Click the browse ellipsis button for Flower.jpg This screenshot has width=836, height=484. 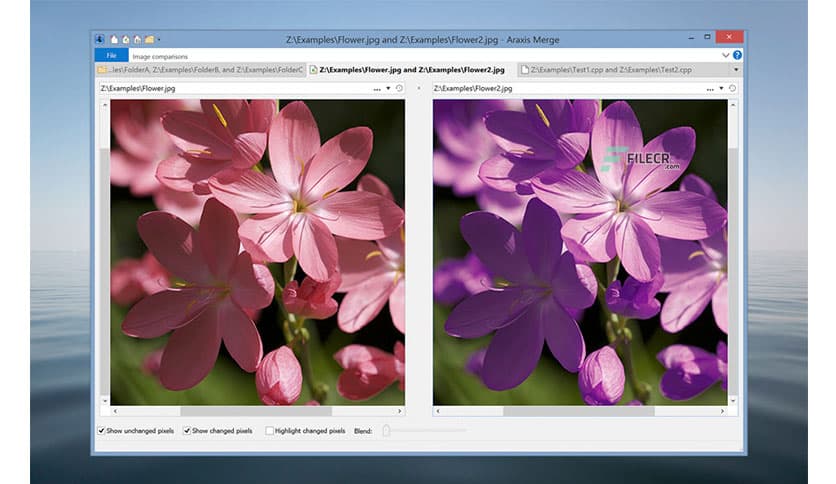tap(376, 89)
